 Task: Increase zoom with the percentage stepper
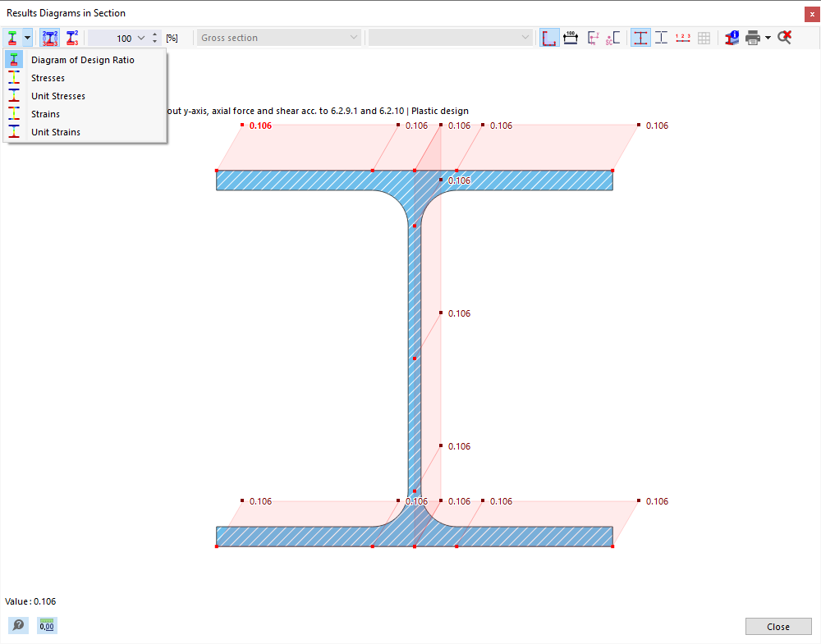coord(154,33)
